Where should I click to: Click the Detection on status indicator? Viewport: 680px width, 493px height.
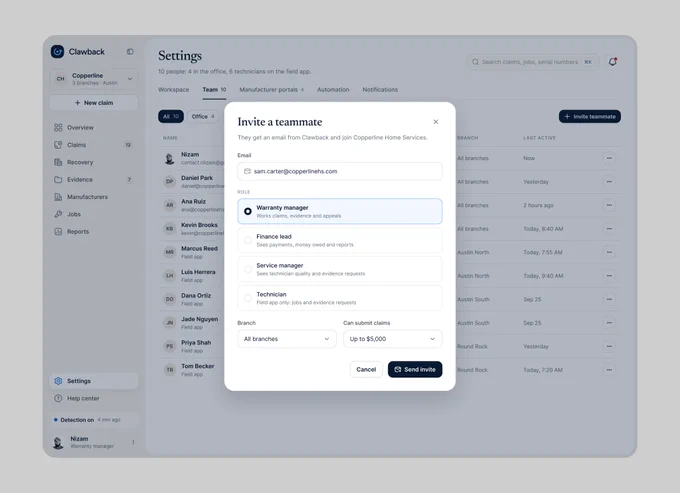pos(94,420)
